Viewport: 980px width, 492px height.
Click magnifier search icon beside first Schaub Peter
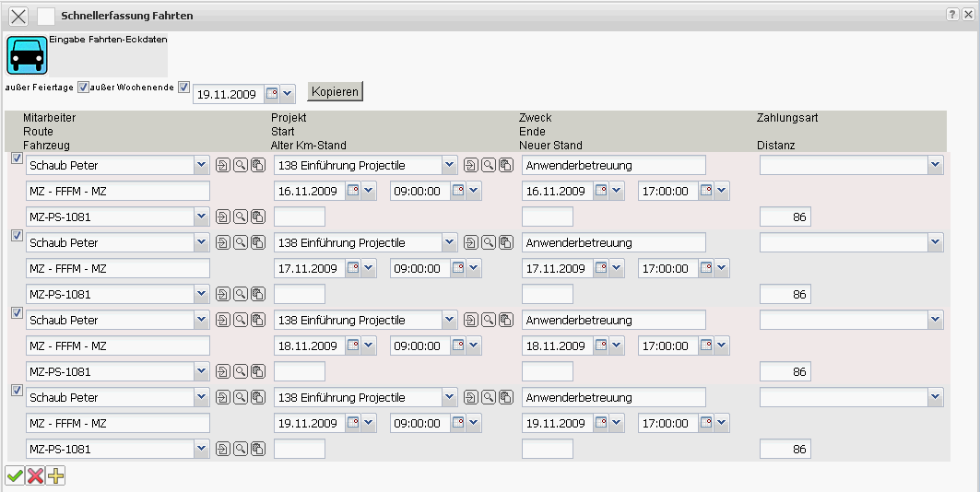240,166
